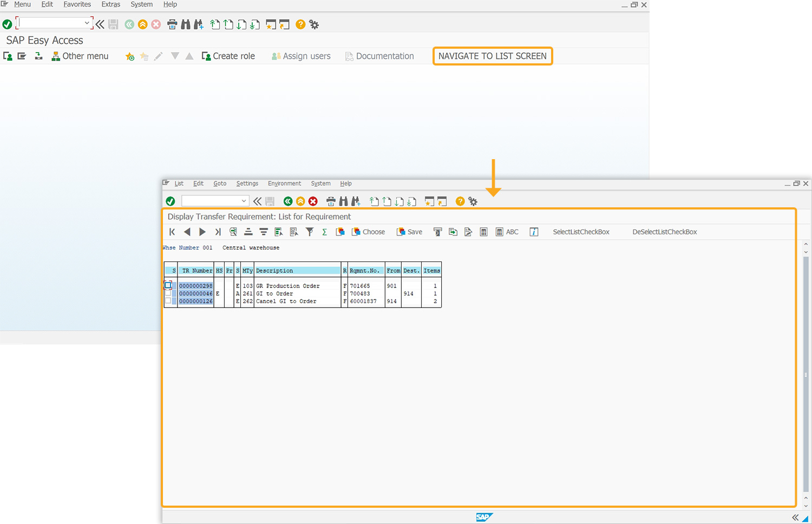Click the blue information icon in list toolbar
Viewport: 812px width, 524px height.
click(534, 232)
